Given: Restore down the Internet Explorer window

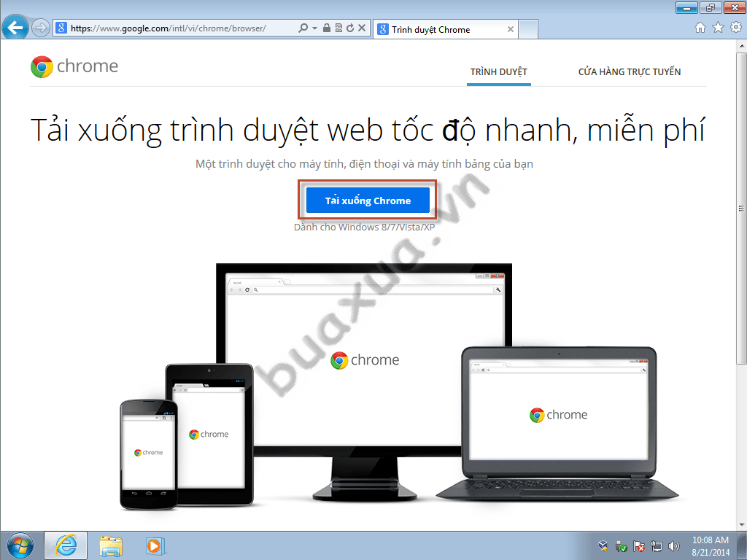Looking at the screenshot, I should [711, 7].
